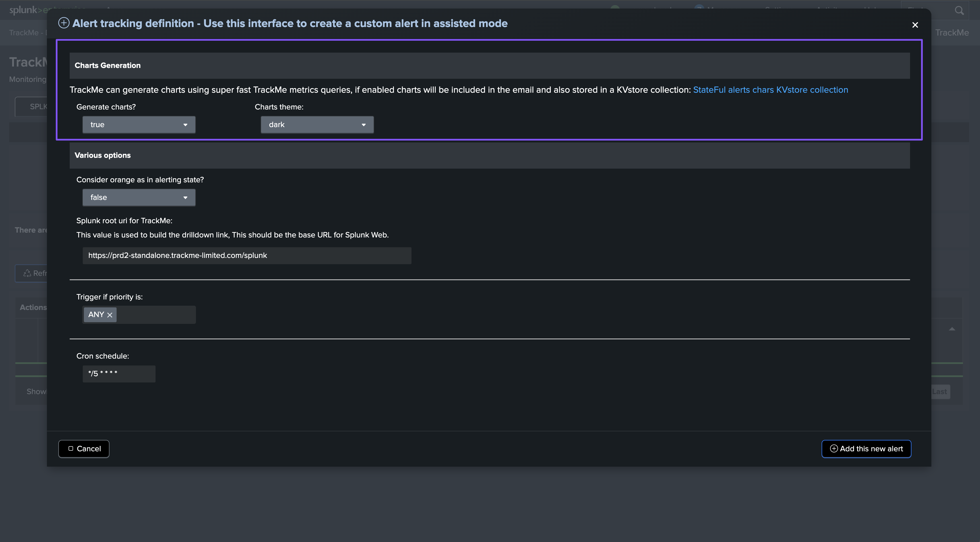The image size is (980, 542).
Task: Open the Charts theme dropdown
Action: 317,125
